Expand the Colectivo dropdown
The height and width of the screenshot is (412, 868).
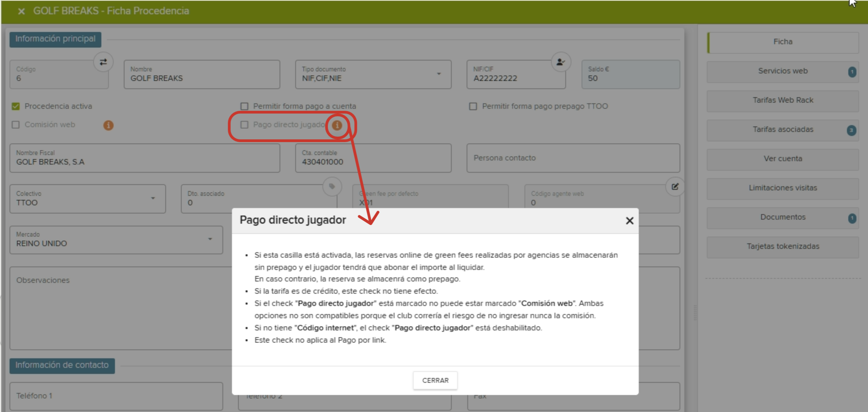[x=87, y=199]
